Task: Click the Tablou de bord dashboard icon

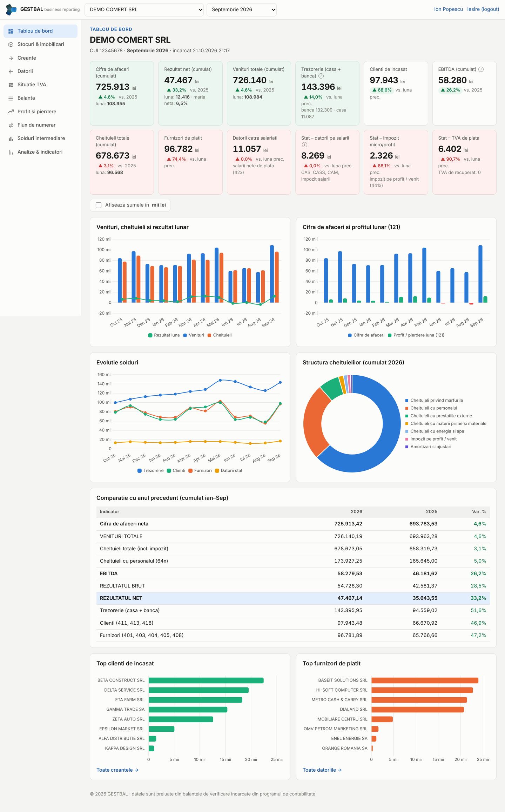Action: pos(11,31)
